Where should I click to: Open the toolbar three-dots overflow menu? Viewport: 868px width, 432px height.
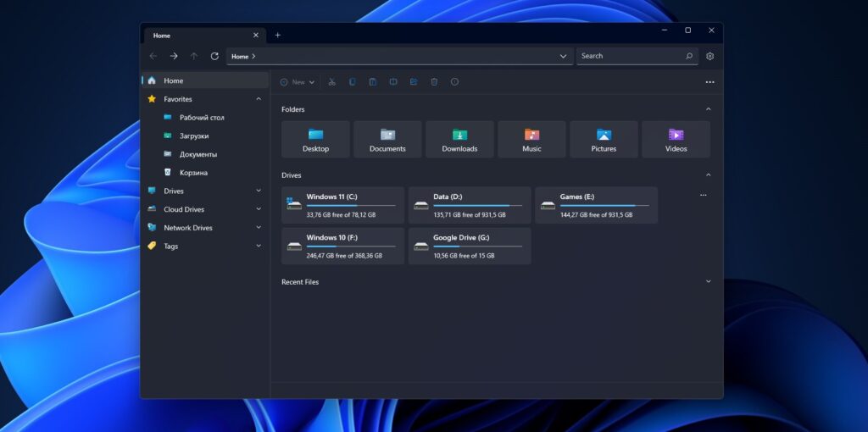tap(709, 82)
